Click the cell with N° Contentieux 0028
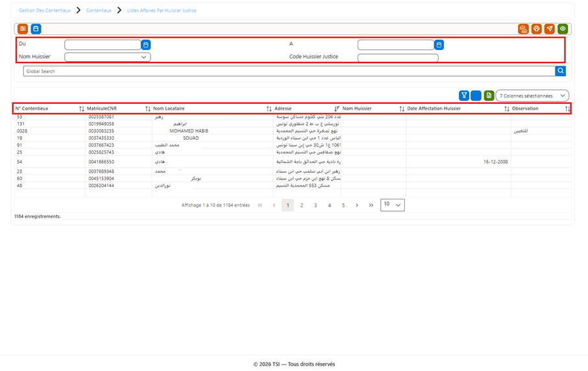 coord(50,131)
